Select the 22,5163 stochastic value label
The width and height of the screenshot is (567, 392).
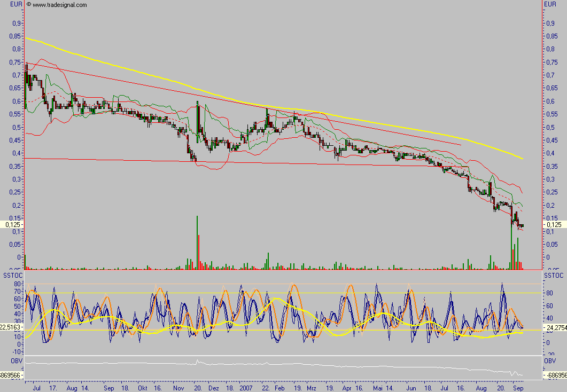point(11,327)
